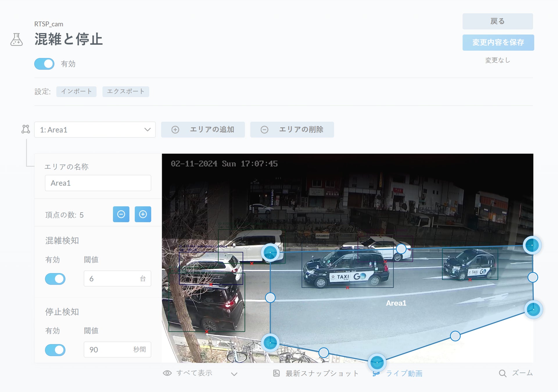Screen dimensions: 558x392
Task: Click the polygon area icon left of dropdown
Action: 26,129
